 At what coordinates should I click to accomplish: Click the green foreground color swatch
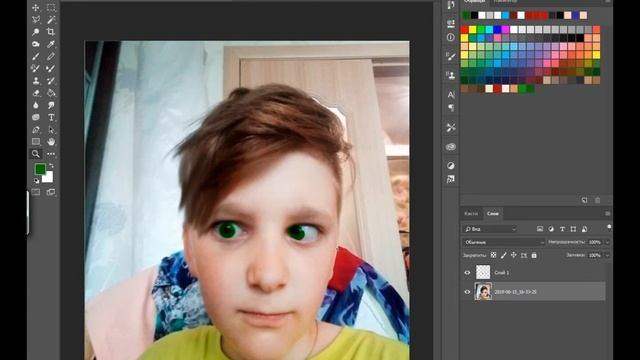point(40,169)
